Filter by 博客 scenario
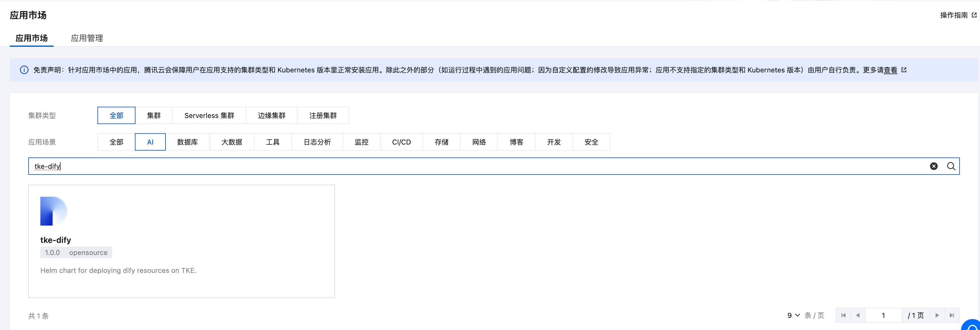Viewport: 980px width, 330px height. click(x=517, y=142)
